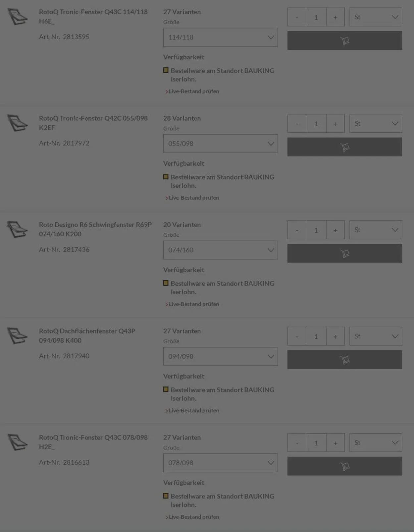414x532 pixels.
Task: Add RotoQ Q42C 055/098 to cart
Action: pos(344,147)
